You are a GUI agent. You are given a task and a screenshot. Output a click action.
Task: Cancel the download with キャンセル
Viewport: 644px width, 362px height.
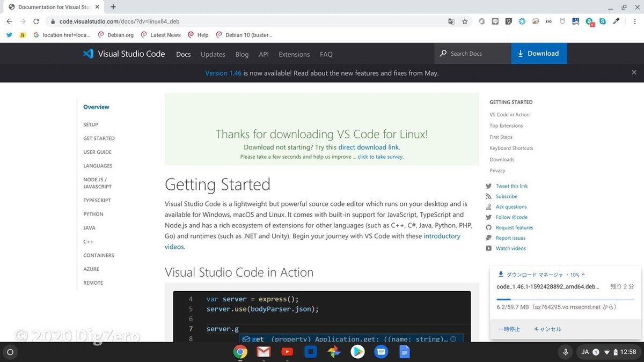point(547,329)
